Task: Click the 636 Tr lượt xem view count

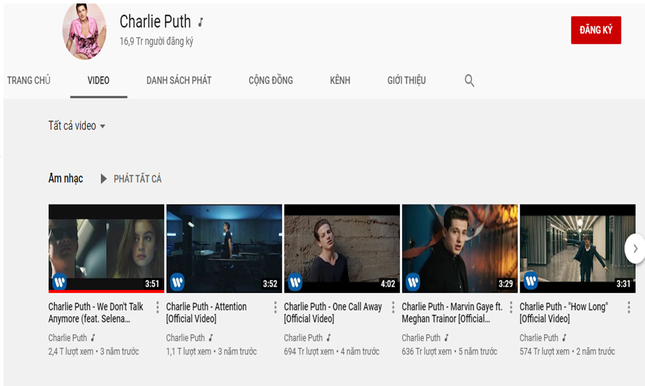Action: coord(427,351)
